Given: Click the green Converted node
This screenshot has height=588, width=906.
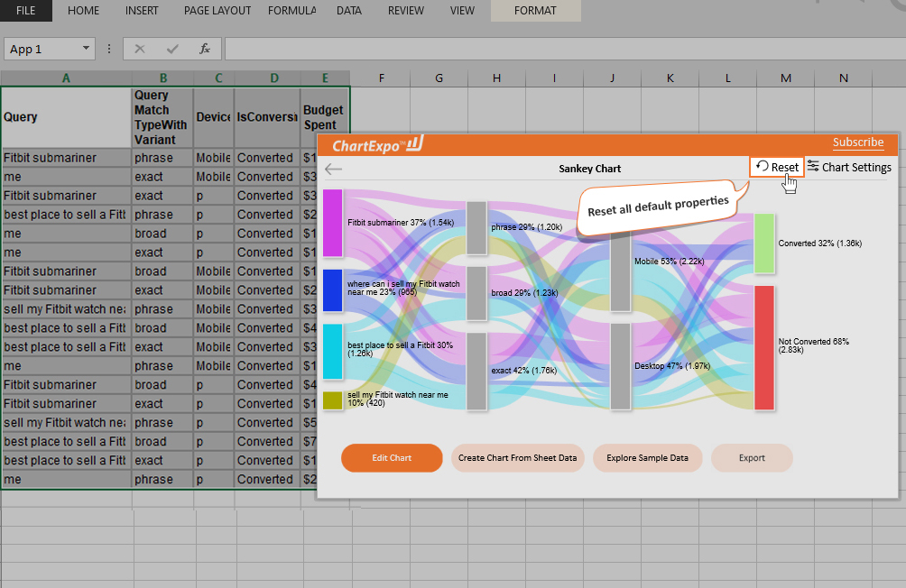Looking at the screenshot, I should click(763, 243).
